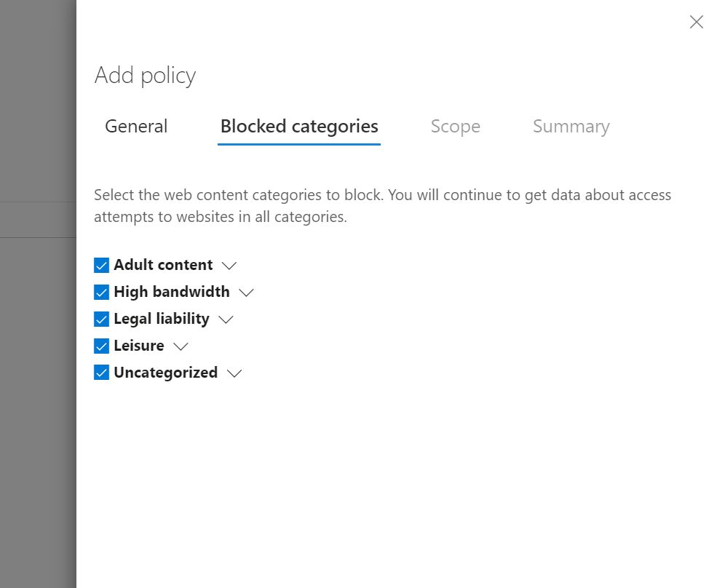Expand the Uncategorized chevron arrow
This screenshot has height=588, width=717.
234,373
